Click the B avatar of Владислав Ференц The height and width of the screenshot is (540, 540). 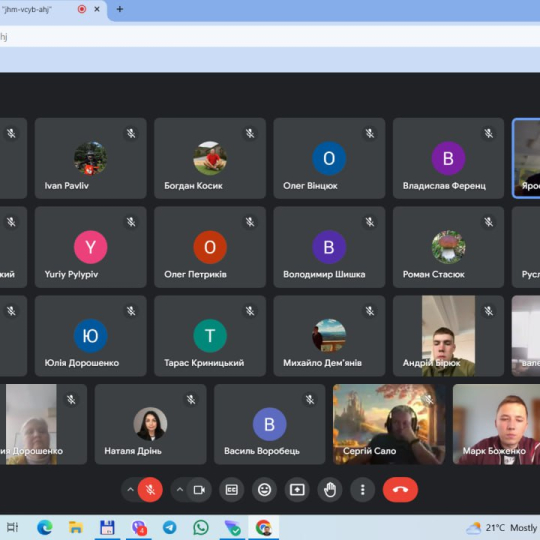[448, 158]
